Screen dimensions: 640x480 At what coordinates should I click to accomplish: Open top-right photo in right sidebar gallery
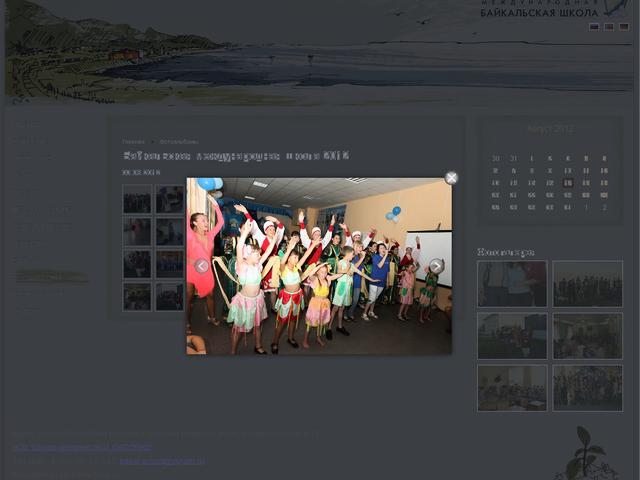point(588,284)
